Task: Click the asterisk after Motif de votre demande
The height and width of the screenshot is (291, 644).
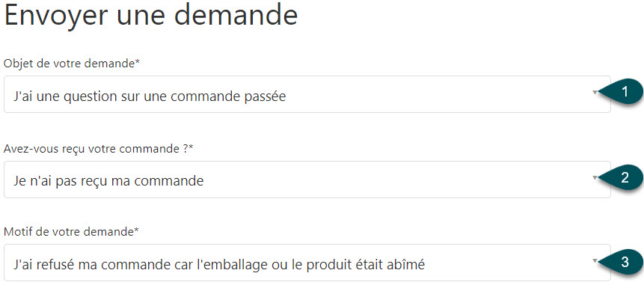Action: pyautogui.click(x=136, y=230)
